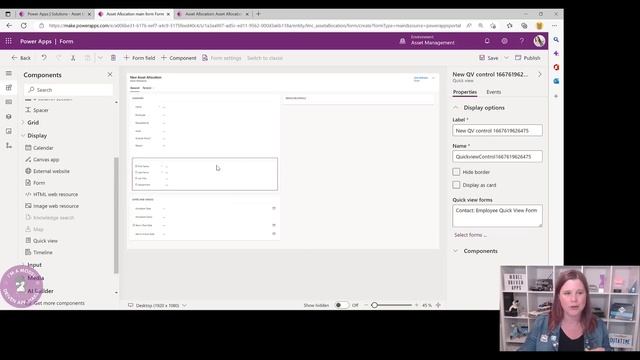This screenshot has height=360, width=640.
Task: Open the user account avatar
Action: coord(539,41)
